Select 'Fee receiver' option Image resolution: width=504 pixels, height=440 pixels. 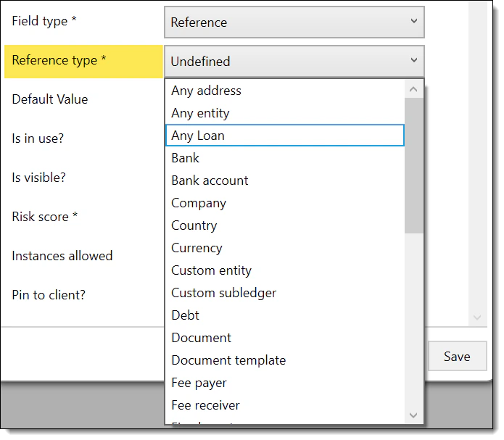coord(285,405)
